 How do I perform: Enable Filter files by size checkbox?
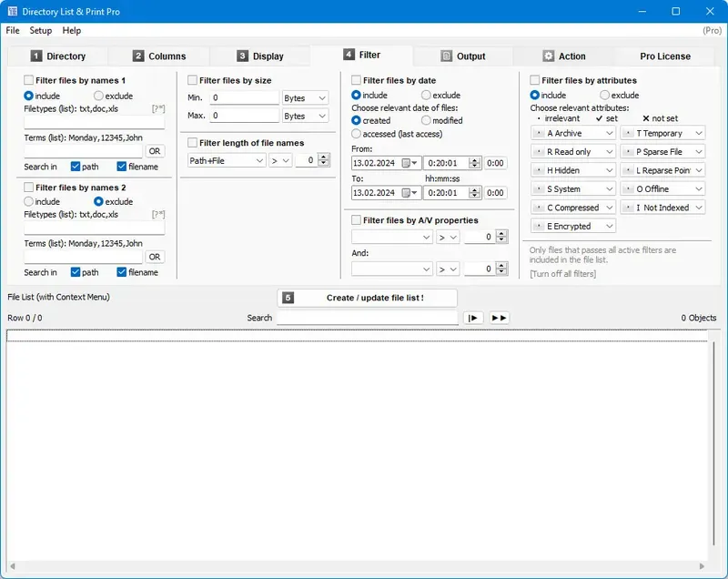tap(192, 80)
